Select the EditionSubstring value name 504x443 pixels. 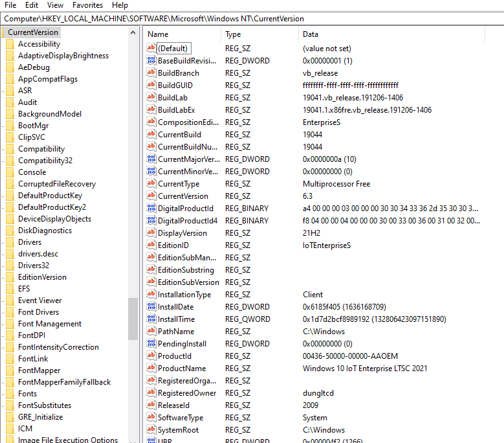click(186, 269)
